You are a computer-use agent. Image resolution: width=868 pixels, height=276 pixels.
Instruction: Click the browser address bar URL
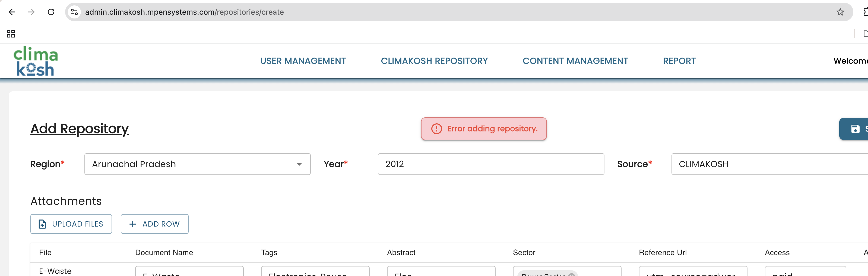(x=184, y=12)
